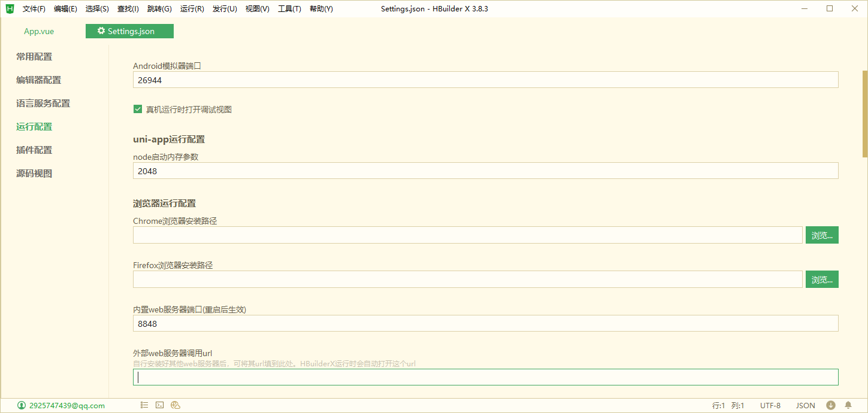Toggle 真机运行时打开调试视图 checkbox
Viewport: 868px width, 413px height.
pos(138,109)
